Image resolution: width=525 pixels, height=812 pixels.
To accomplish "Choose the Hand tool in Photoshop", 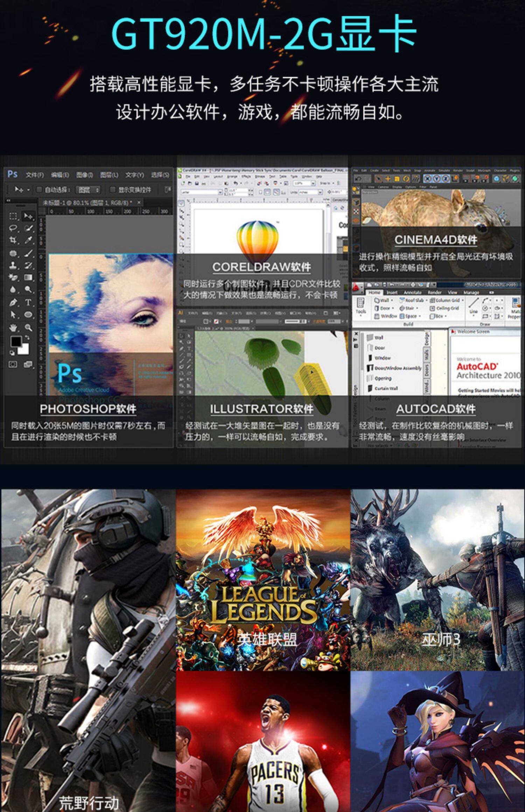I will point(13,328).
